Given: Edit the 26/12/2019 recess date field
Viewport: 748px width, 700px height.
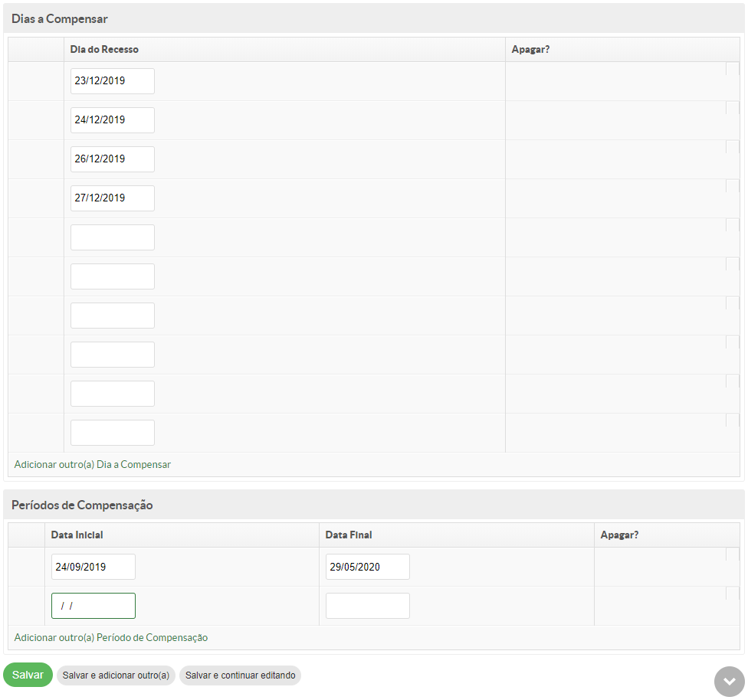Looking at the screenshot, I should tap(113, 159).
